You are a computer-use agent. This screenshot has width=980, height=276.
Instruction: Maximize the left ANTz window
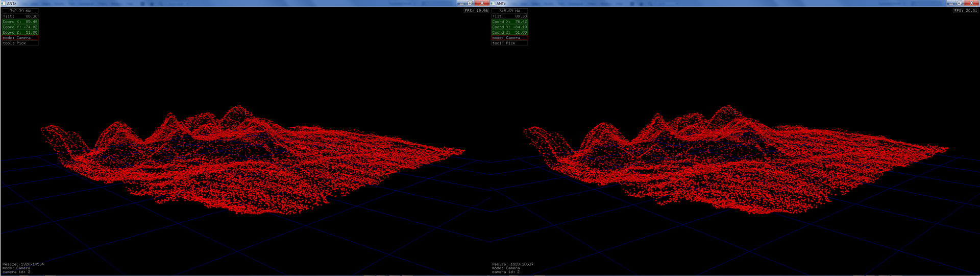(470, 3)
